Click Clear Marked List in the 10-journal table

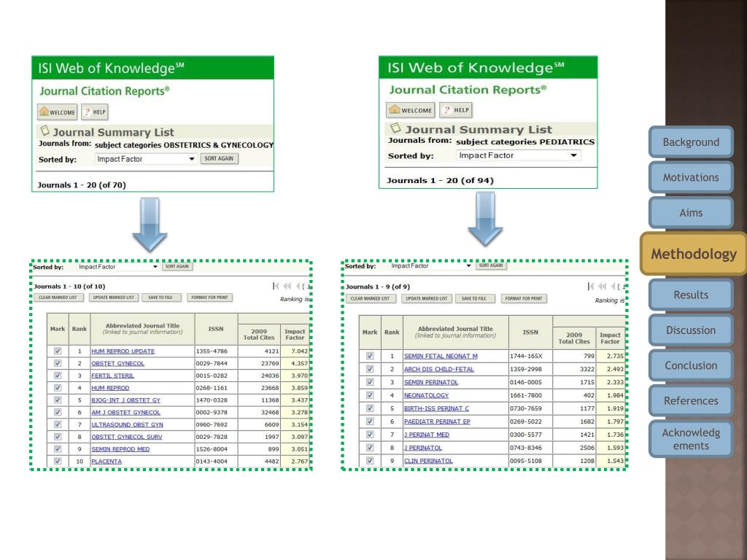click(58, 297)
